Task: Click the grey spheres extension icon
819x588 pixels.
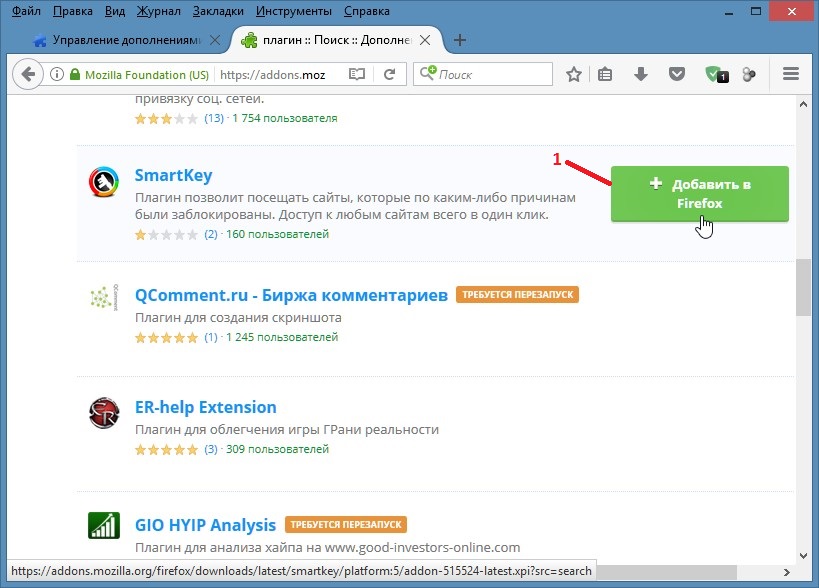Action: pyautogui.click(x=749, y=74)
